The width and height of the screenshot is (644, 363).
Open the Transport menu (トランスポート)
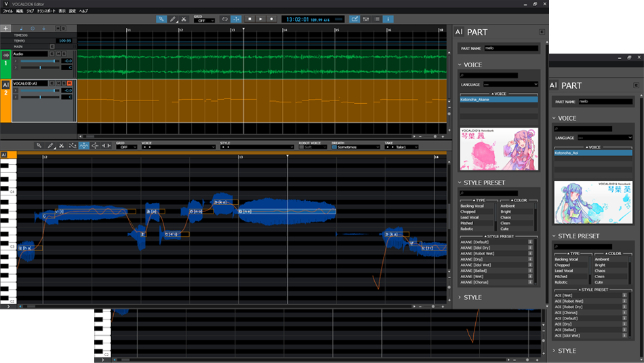pos(46,11)
